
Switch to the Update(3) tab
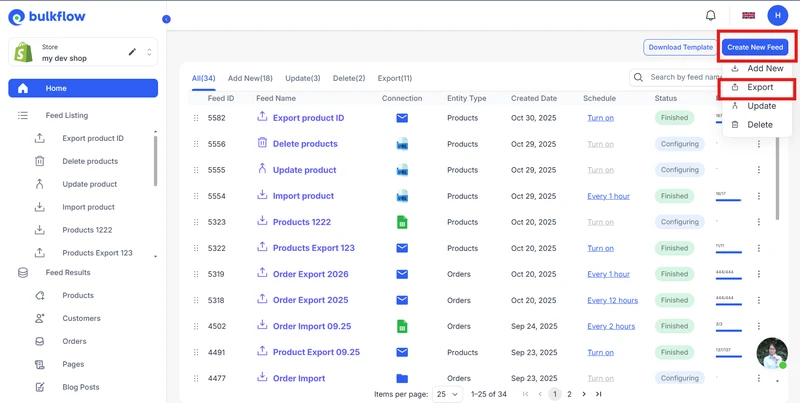point(303,78)
